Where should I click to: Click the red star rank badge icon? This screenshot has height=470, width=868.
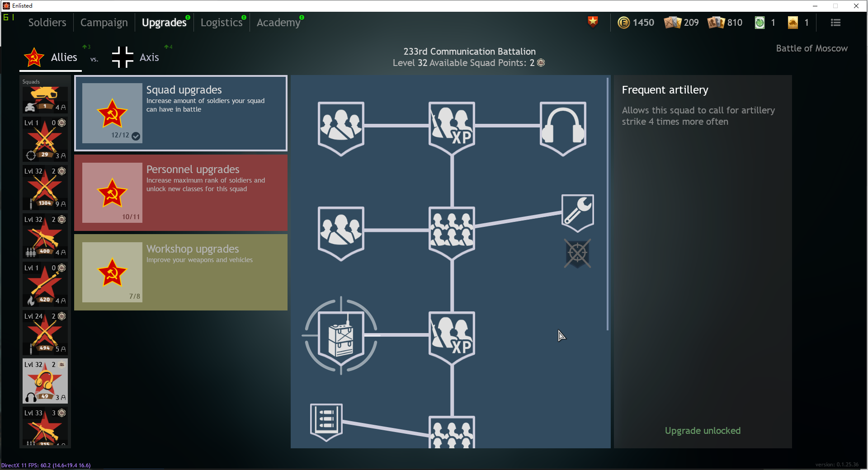pyautogui.click(x=593, y=22)
